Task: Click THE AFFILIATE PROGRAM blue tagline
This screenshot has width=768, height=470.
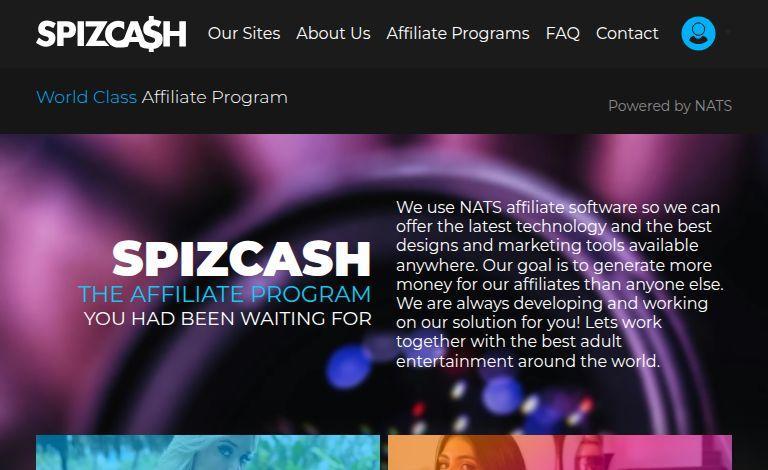Action: tap(224, 294)
